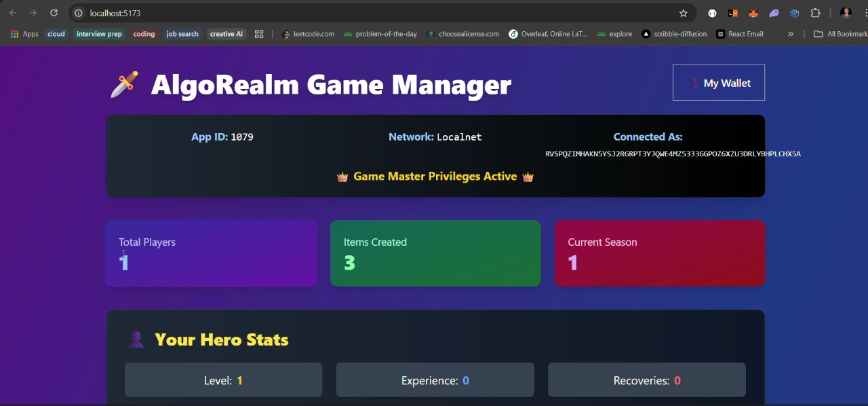Open the Phantom wallet extension

(x=774, y=13)
